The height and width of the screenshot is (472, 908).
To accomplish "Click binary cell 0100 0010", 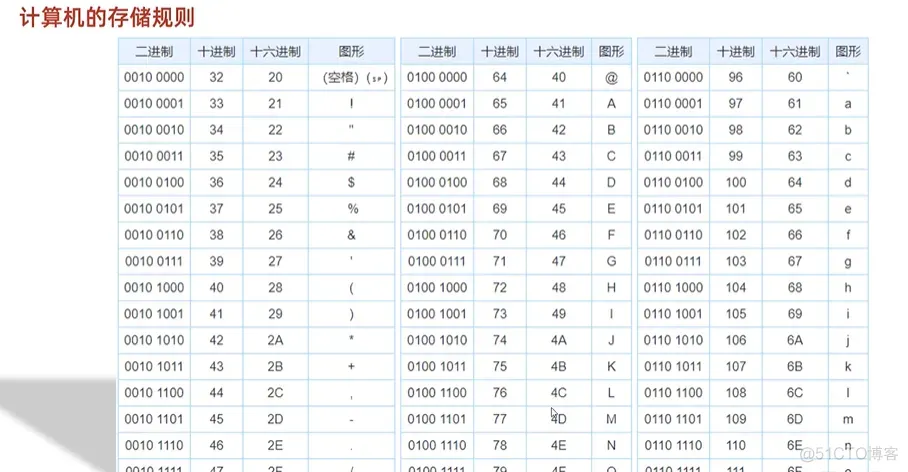I will tap(437, 130).
